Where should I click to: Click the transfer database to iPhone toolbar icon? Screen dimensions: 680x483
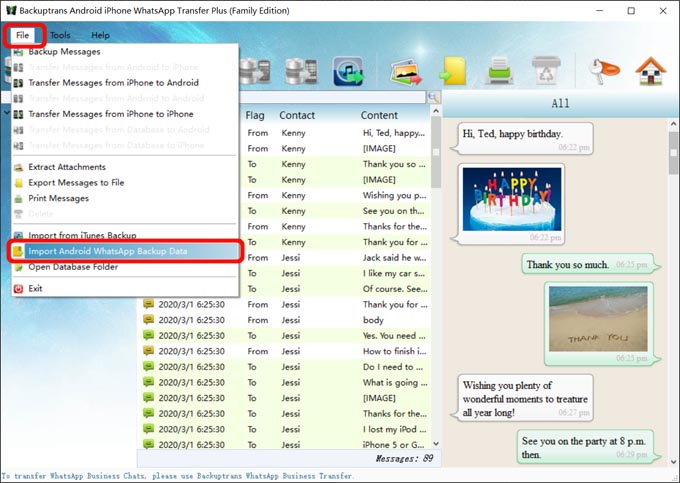301,71
